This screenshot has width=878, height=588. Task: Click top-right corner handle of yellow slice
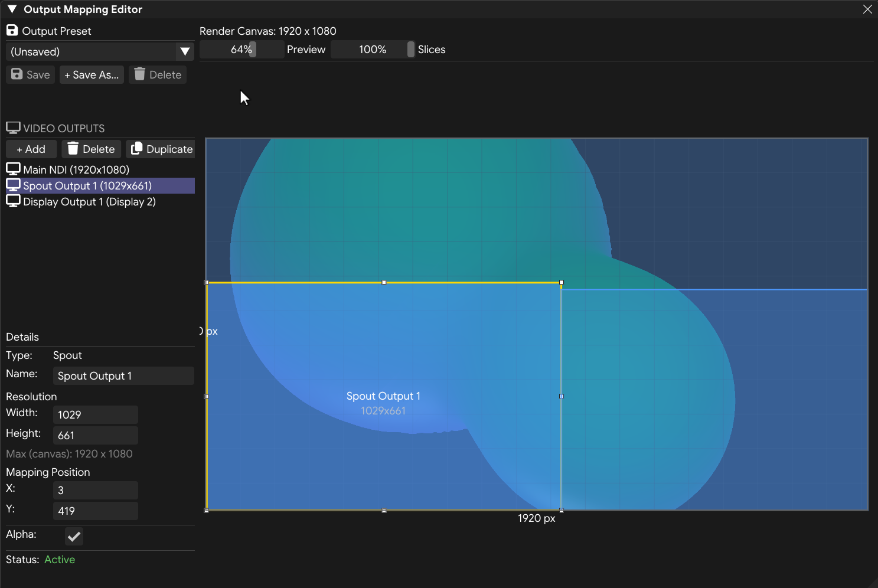561,282
